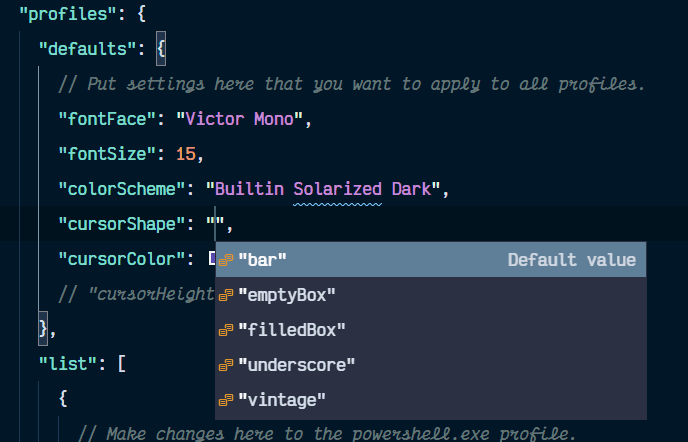This screenshot has width=688, height=442.
Task: Click the fontSize value 15
Action: 186,154
